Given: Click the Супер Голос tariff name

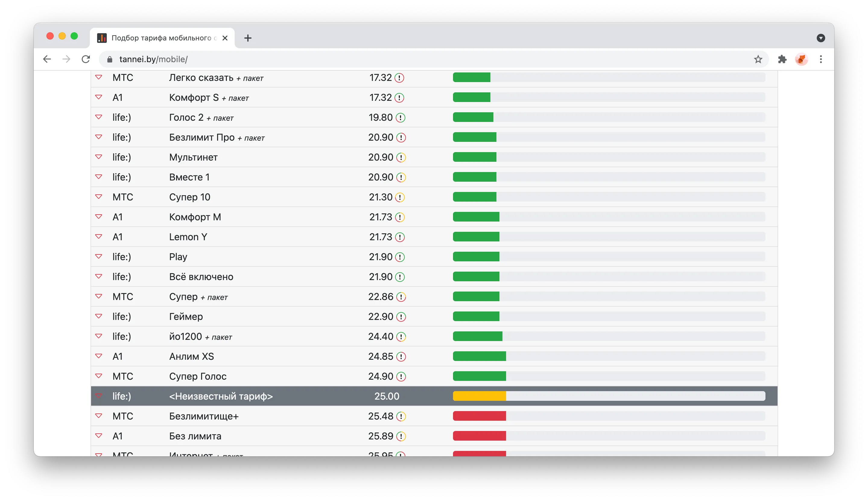Looking at the screenshot, I should click(x=198, y=376).
